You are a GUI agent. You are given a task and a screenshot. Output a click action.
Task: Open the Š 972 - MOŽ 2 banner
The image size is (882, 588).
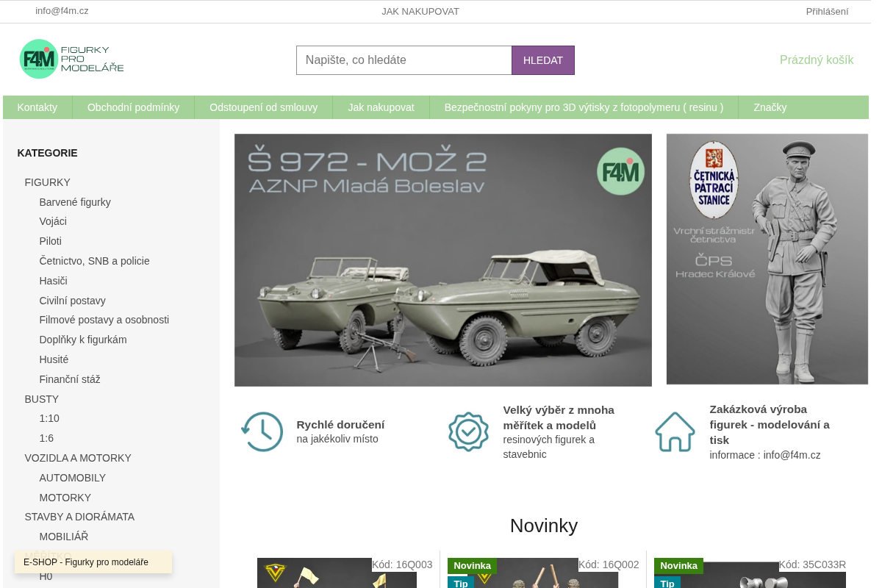443,260
